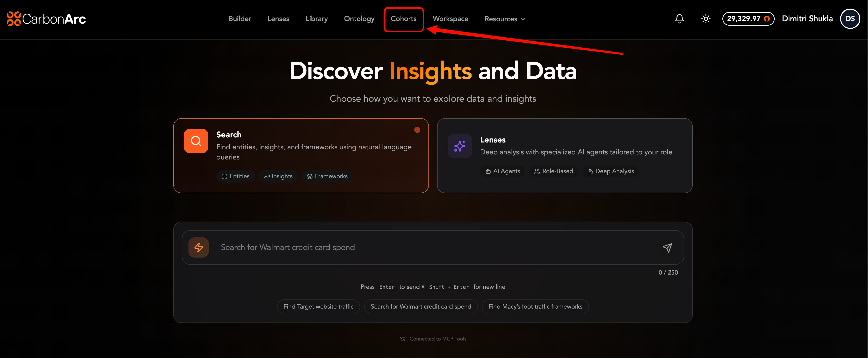
Task: Open the credits balance 29,329.97 pill
Action: [x=748, y=19]
